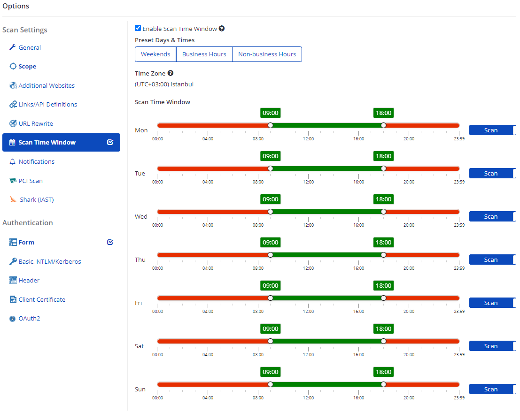
Task: Click the Scope crosshair icon
Action: (x=13, y=67)
